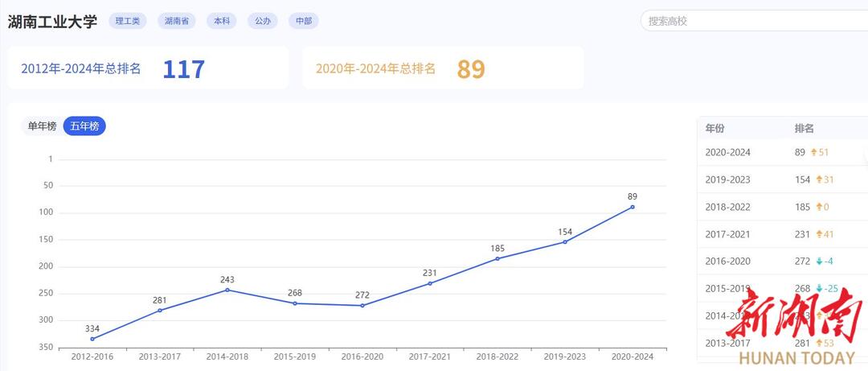The image size is (868, 371).
Task: Click the 2012年-2024年总排名 117 card
Action: click(148, 68)
